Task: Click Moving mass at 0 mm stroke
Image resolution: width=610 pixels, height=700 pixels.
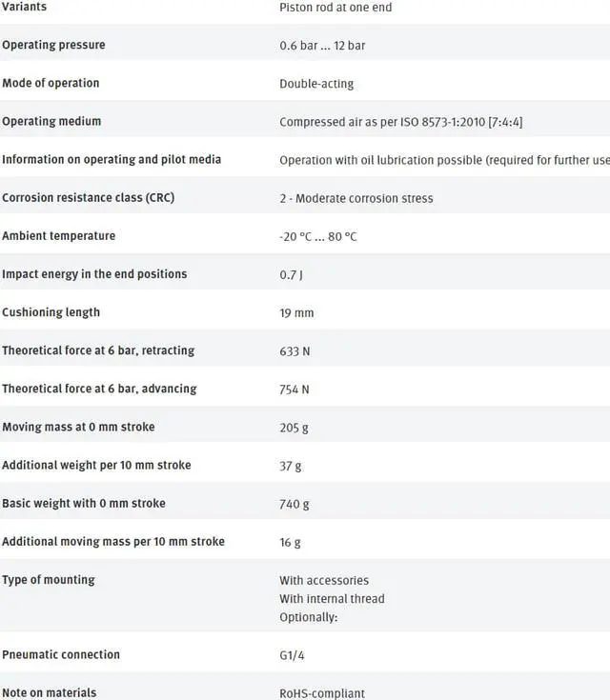Action: (78, 427)
